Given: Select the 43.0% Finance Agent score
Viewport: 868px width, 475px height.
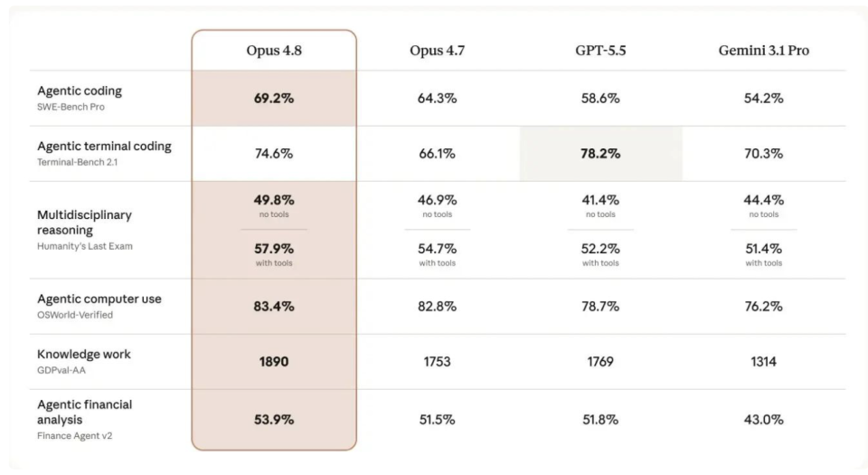Looking at the screenshot, I should 764,420.
